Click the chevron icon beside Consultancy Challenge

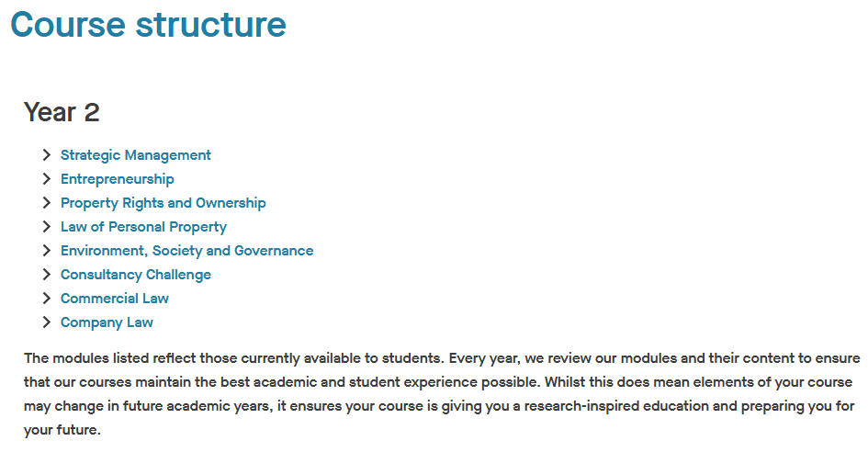point(47,275)
